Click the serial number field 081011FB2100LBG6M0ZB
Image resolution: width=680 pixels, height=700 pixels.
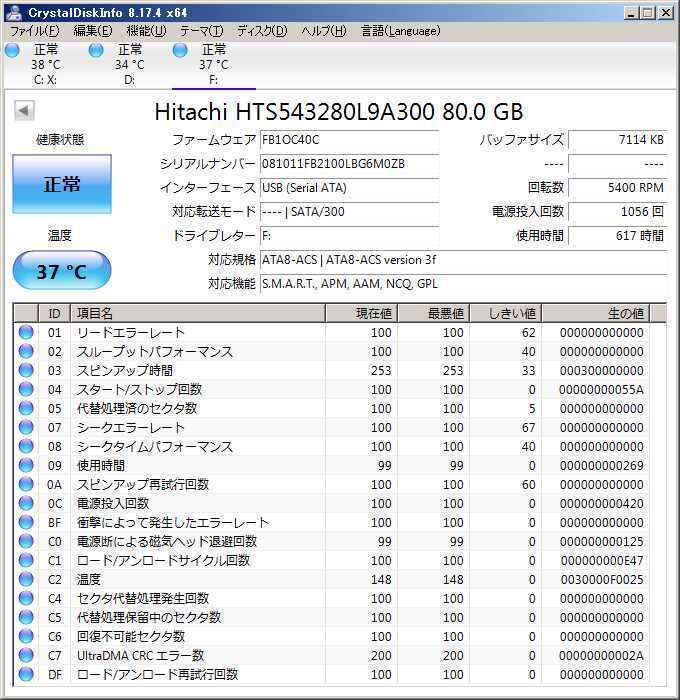click(x=350, y=164)
